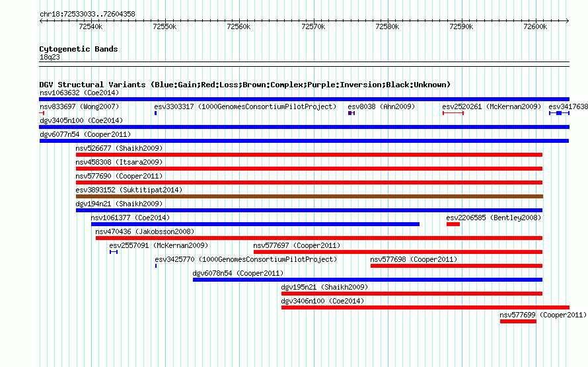
Task: Click the nsv526677 (Shaikh2009) label
Action: [119, 148]
